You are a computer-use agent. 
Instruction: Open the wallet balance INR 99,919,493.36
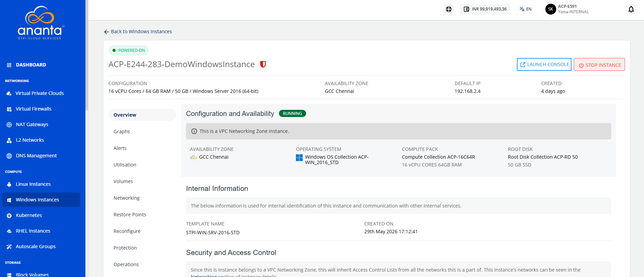coord(485,9)
